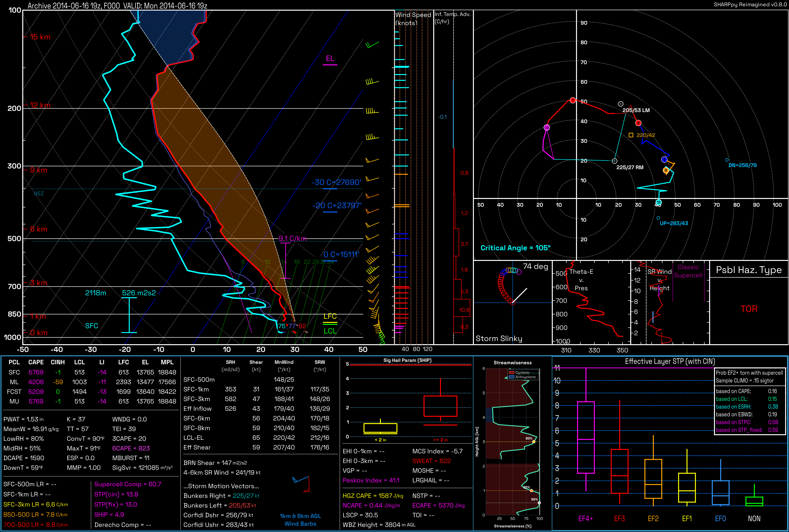This screenshot has width=789, height=532.
Task: Click the FCST parcel CAPE value 5209
Action: [x=36, y=392]
